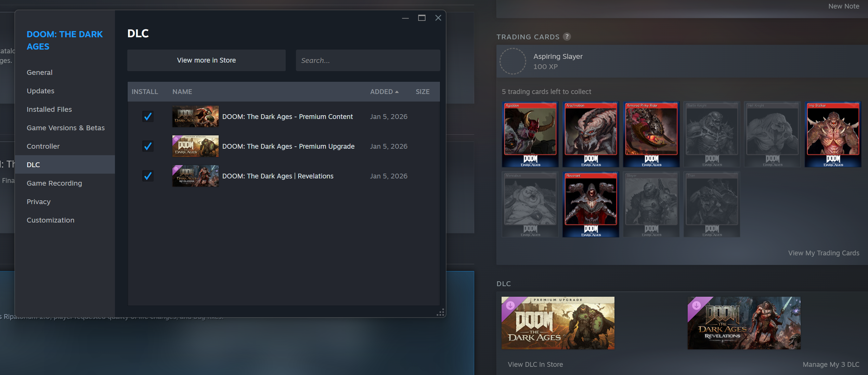The image size is (868, 375).
Task: Open Game Recording settings
Action: 65,183
